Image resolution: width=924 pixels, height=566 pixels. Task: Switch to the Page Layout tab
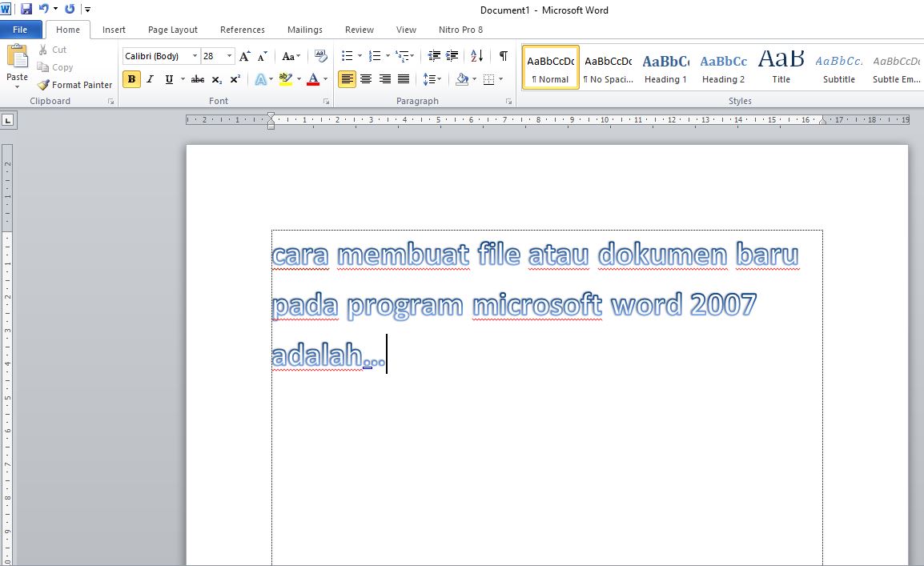(173, 30)
